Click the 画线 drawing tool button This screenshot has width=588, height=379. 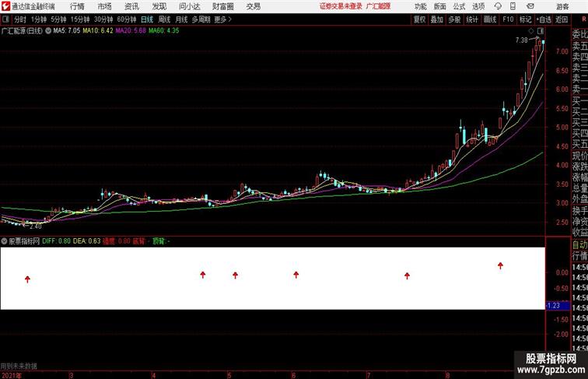point(490,19)
